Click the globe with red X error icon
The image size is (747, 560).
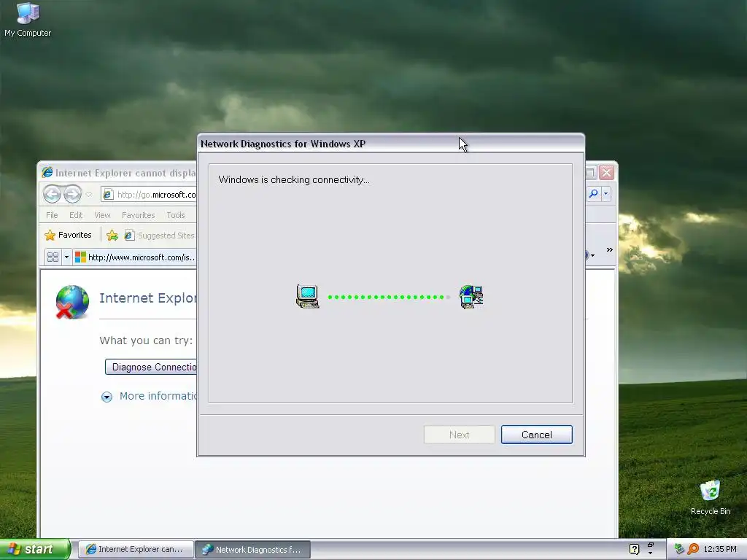pyautogui.click(x=72, y=302)
